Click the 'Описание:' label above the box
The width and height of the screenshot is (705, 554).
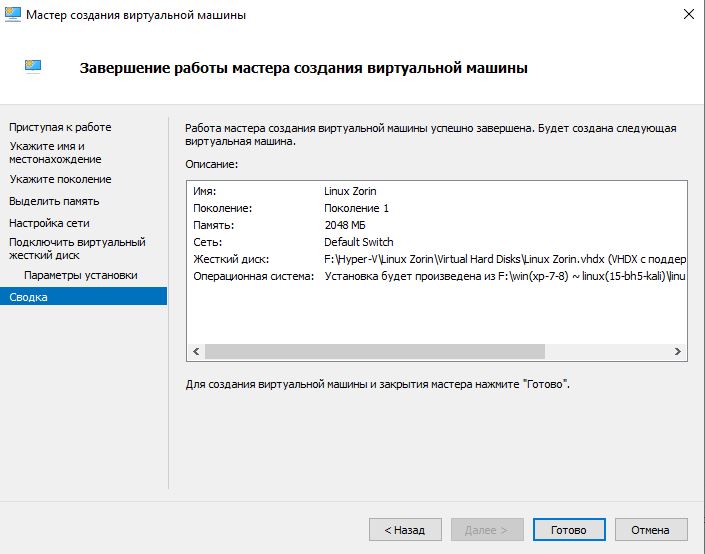pos(212,164)
